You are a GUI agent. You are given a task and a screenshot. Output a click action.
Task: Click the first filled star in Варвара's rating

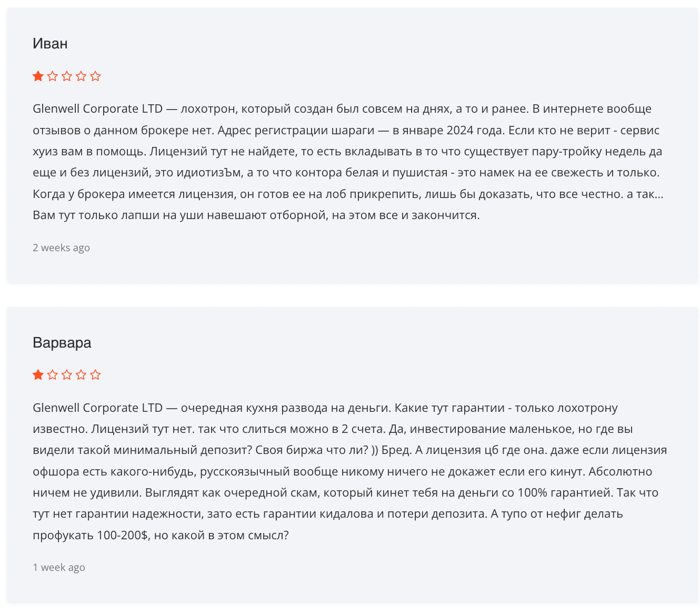tap(38, 375)
